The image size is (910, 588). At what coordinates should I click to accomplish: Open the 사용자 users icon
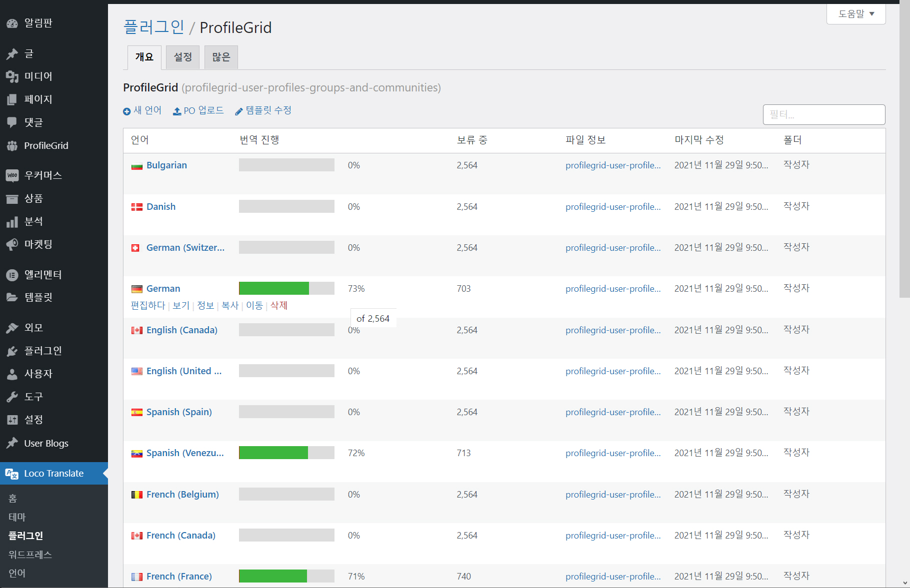(x=12, y=374)
